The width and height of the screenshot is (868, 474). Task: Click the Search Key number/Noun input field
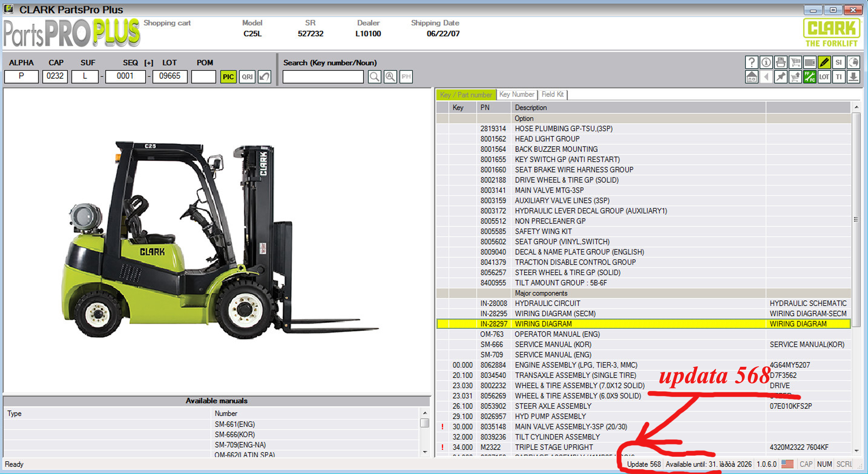(323, 77)
